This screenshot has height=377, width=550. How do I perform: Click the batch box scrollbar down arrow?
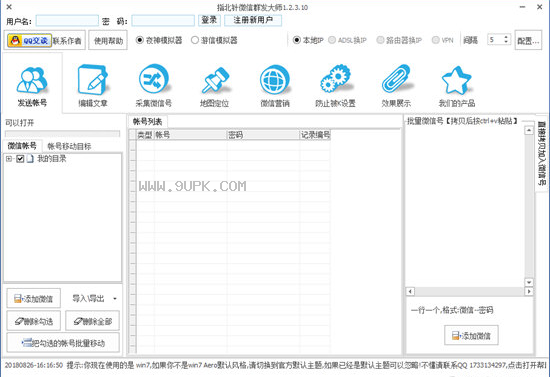coord(529,282)
